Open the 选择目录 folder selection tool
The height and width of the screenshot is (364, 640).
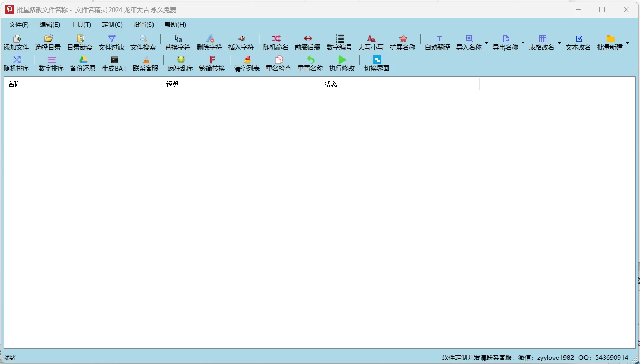tap(48, 39)
